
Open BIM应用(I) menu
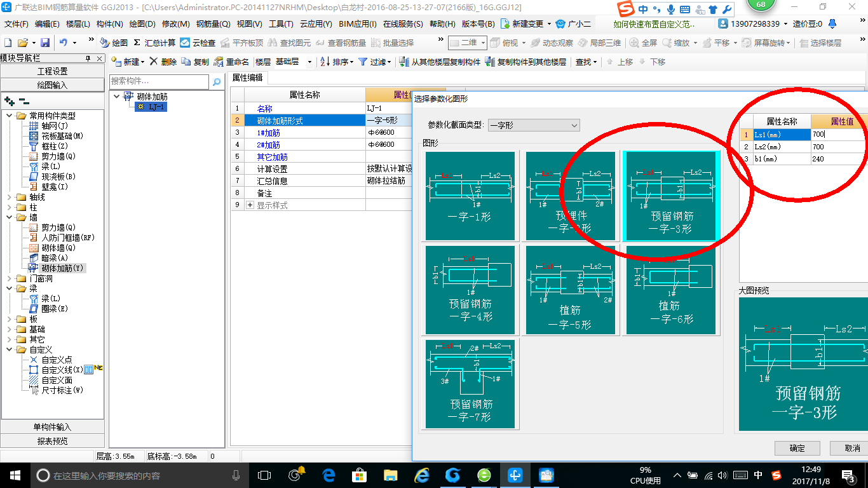[358, 24]
